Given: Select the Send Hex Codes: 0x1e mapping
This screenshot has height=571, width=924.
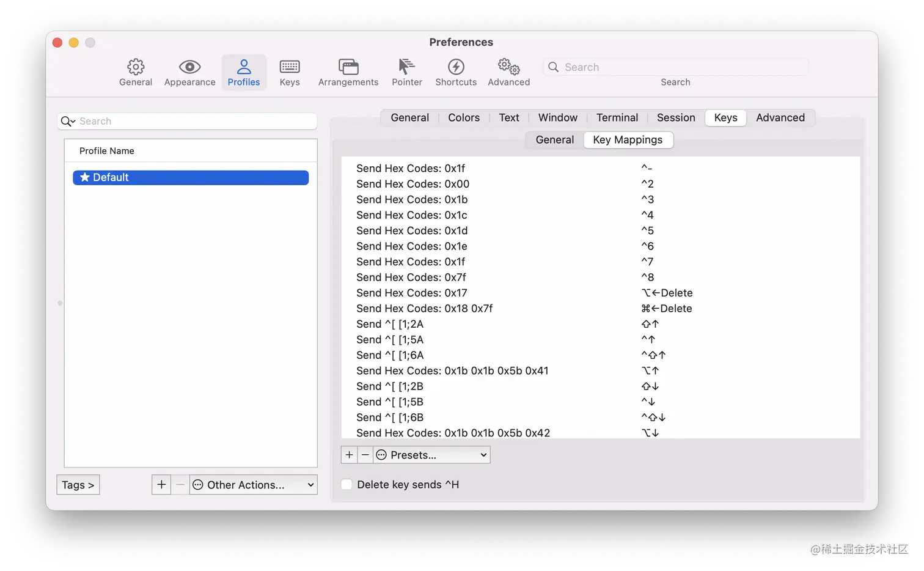Looking at the screenshot, I should [601, 246].
